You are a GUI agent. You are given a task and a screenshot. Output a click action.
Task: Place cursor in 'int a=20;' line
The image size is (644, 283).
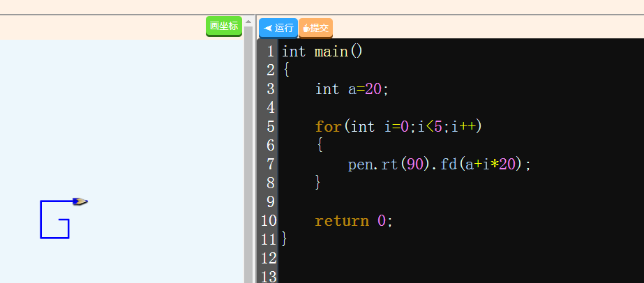point(352,89)
